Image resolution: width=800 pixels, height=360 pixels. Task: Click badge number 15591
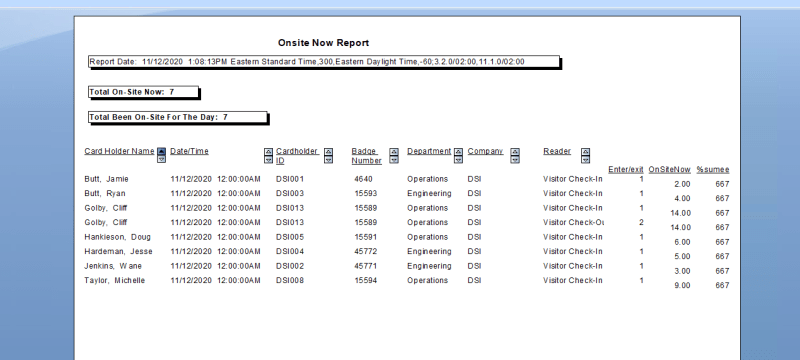366,237
